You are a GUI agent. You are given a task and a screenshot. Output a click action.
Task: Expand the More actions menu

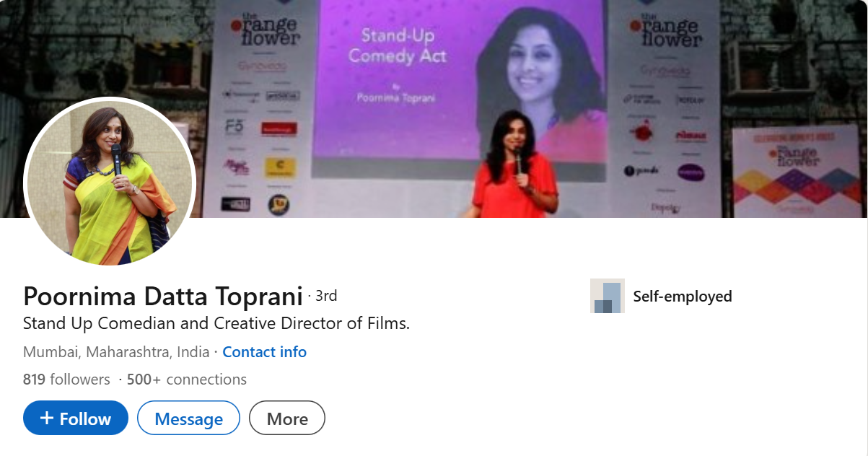(x=287, y=418)
